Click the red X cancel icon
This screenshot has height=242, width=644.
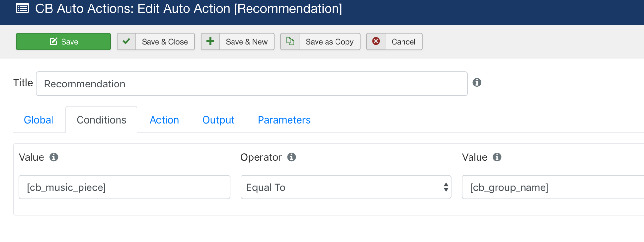tap(376, 42)
